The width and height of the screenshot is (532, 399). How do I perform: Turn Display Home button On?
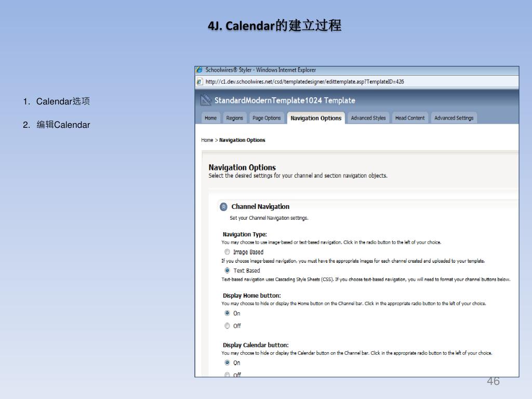click(227, 313)
